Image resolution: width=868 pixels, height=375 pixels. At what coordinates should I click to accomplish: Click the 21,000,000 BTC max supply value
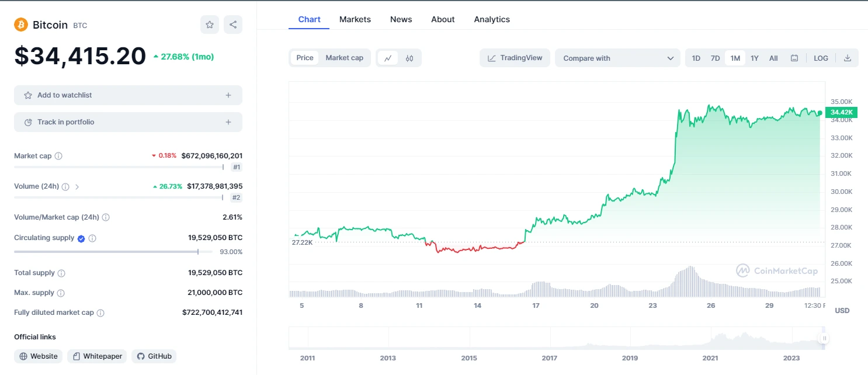click(215, 293)
